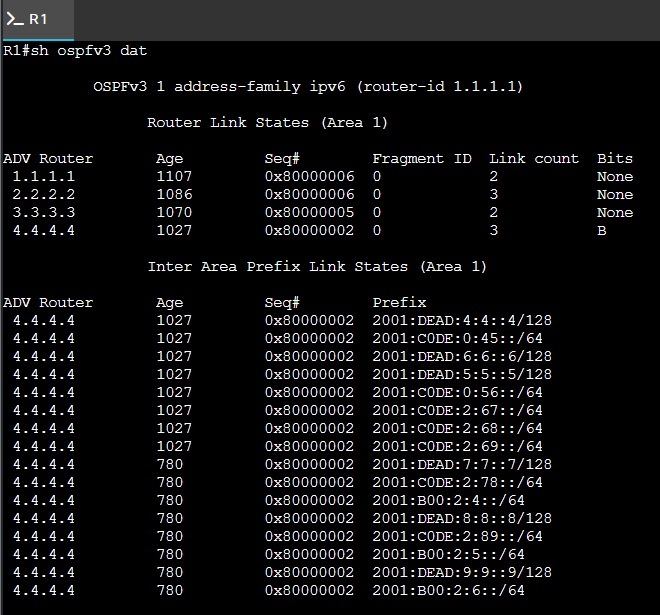Click prefix 2001:DEAD:9:9::9/128

[x=462, y=572]
